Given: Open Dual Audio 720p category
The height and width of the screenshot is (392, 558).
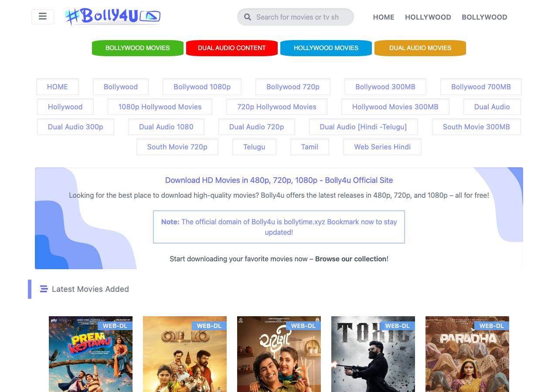Looking at the screenshot, I should tap(257, 127).
